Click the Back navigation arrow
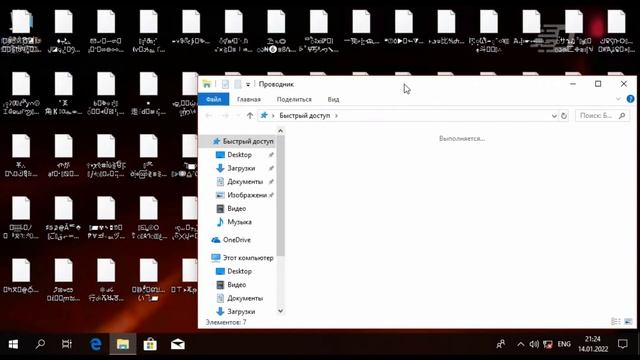Screen dimensions: 640x360 tap(209, 116)
